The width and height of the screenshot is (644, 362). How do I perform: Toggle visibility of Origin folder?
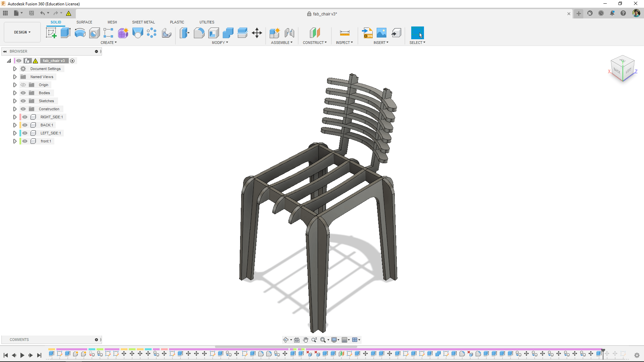tap(23, 85)
